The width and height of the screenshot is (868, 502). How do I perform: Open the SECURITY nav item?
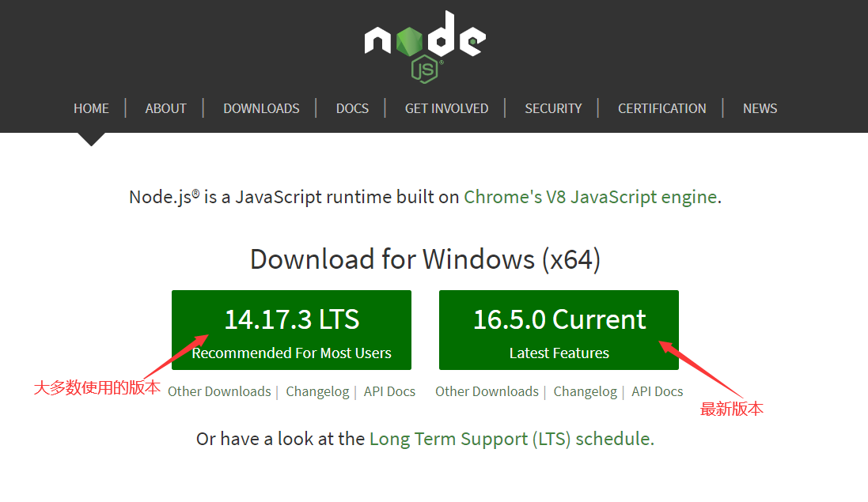[x=553, y=108]
